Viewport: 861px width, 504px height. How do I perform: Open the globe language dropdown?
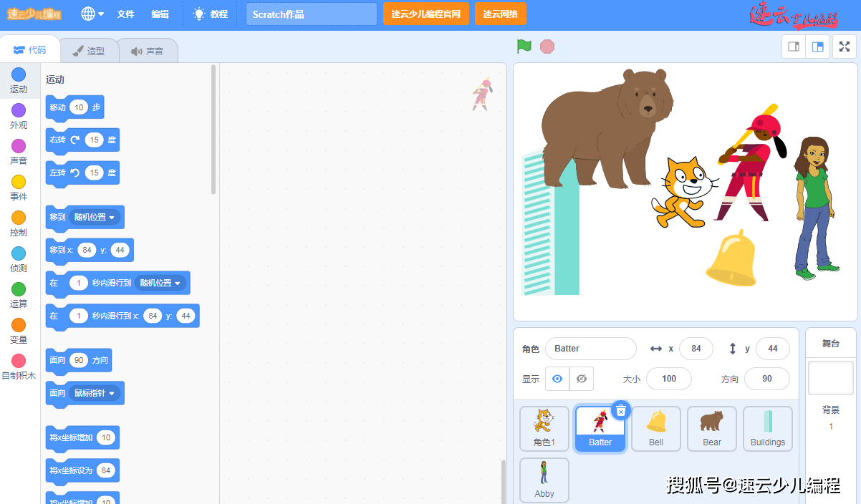(x=92, y=14)
